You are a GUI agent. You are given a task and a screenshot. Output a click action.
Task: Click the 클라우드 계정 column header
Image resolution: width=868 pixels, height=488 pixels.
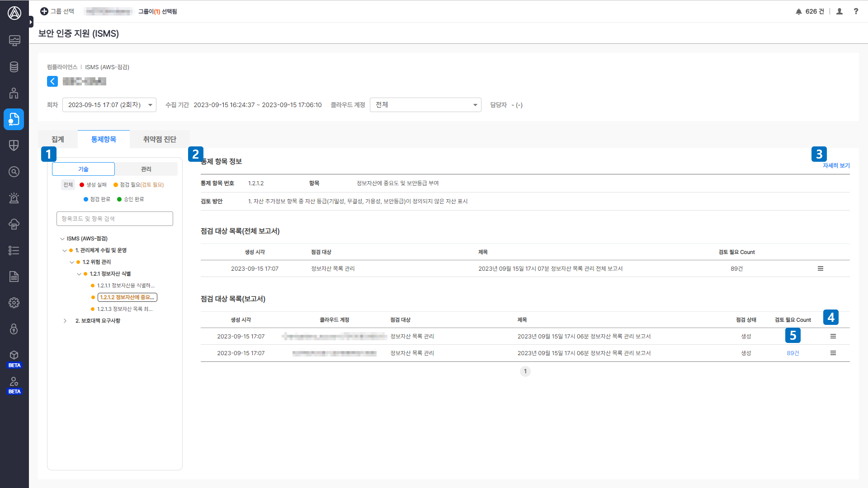point(335,320)
